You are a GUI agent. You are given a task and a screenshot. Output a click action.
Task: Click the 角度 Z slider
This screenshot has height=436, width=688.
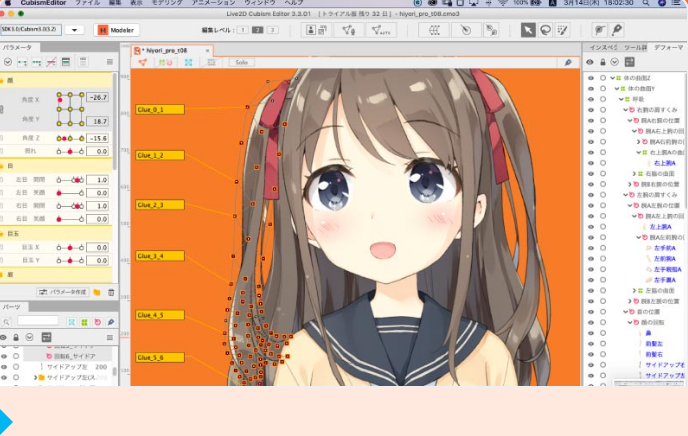click(70, 138)
